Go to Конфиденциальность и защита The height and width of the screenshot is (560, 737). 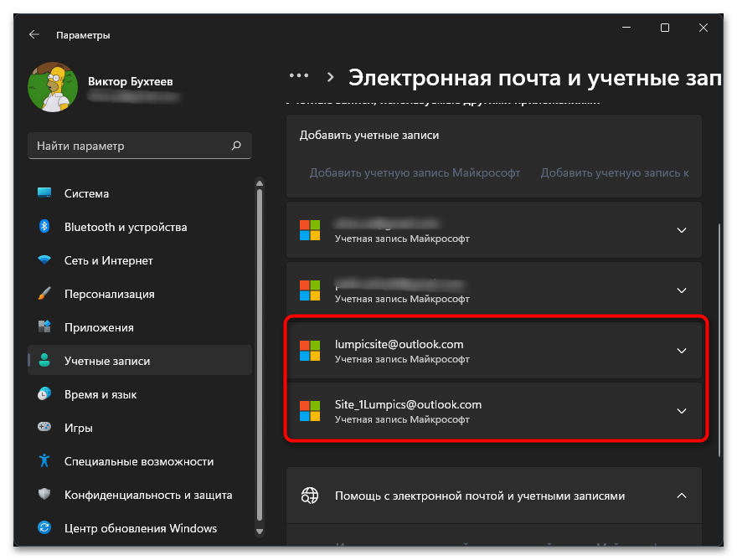pyautogui.click(x=140, y=495)
